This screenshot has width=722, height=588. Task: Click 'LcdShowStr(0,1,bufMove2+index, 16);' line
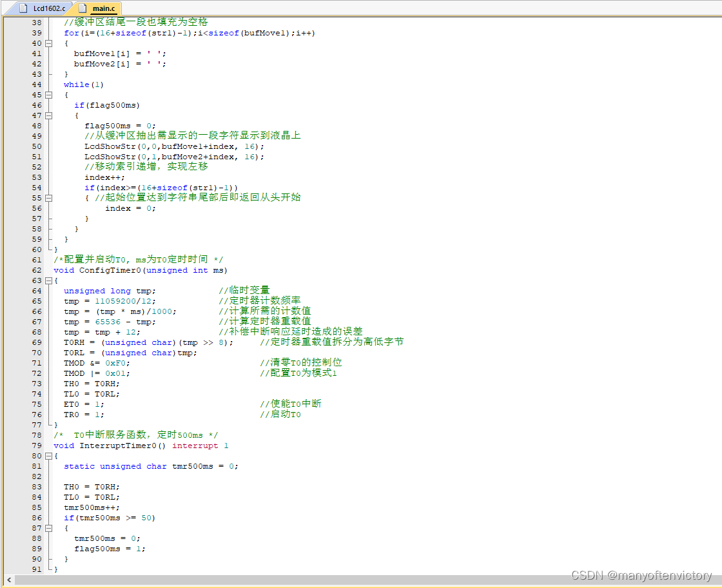tap(174, 157)
